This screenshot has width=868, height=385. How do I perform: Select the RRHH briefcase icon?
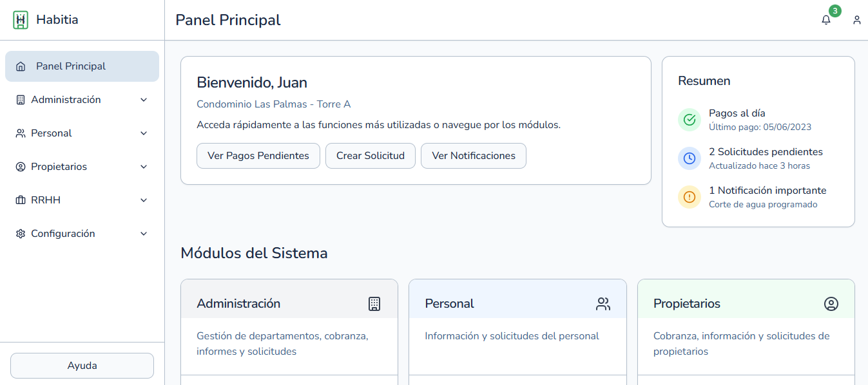pyautogui.click(x=19, y=200)
